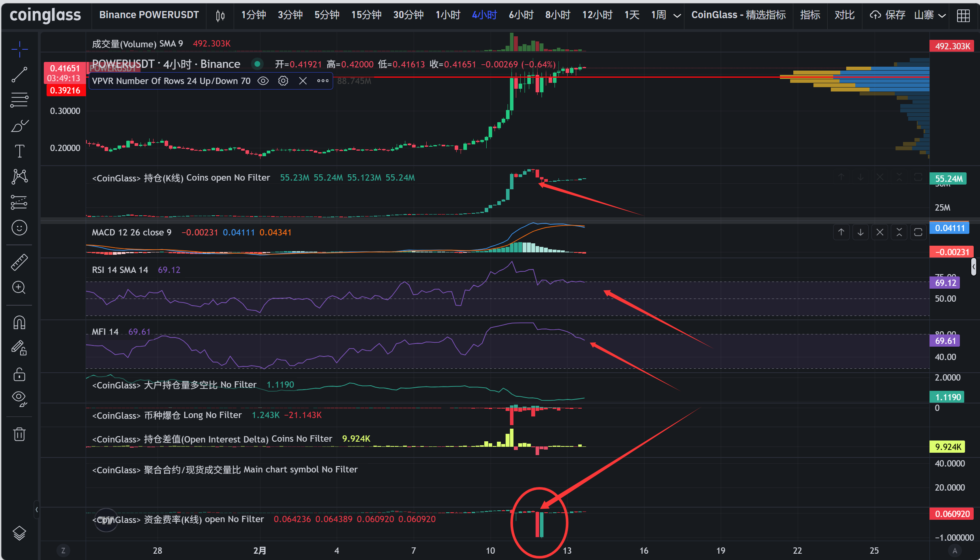Image resolution: width=980 pixels, height=560 pixels.
Task: Open the 指标 indicators button
Action: click(x=810, y=15)
